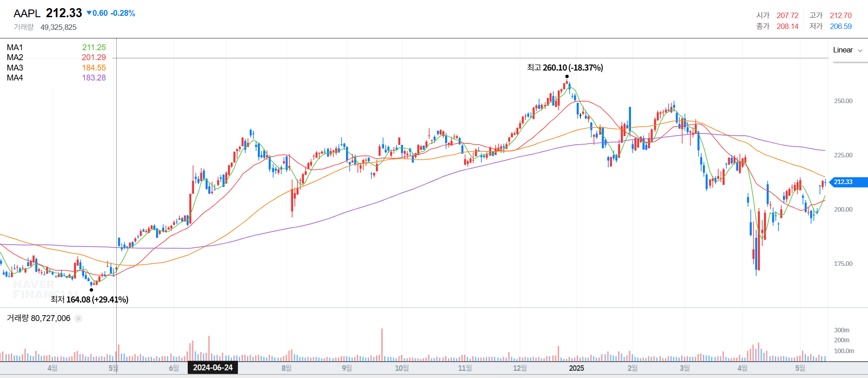This screenshot has height=378, width=868.
Task: Click the Linear dropdown chevron arrow
Action: [x=860, y=51]
